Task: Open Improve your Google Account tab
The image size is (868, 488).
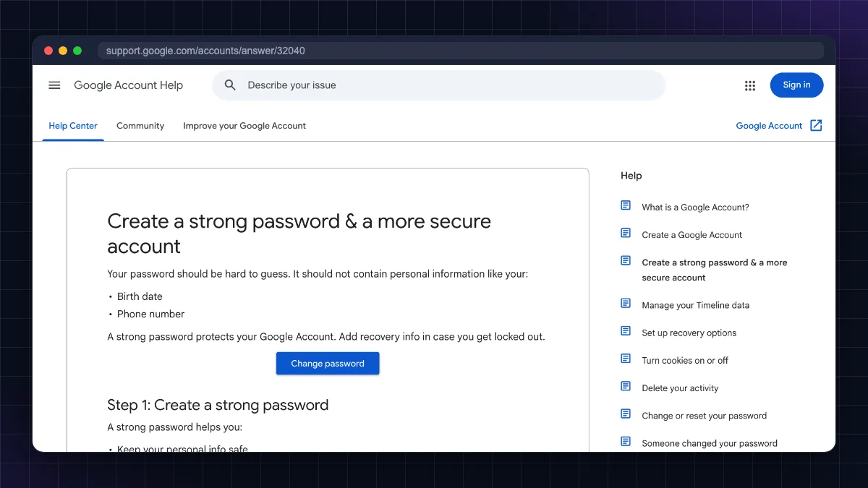Action: point(244,126)
